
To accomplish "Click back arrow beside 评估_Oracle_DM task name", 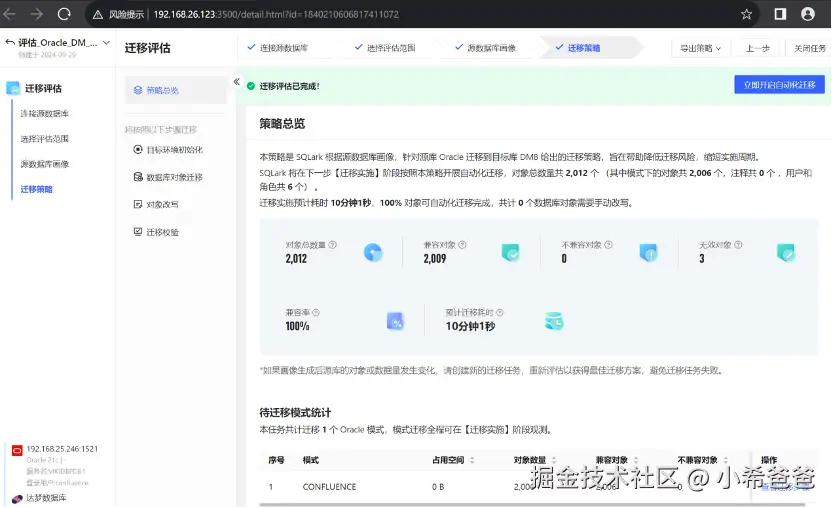I will coord(10,42).
